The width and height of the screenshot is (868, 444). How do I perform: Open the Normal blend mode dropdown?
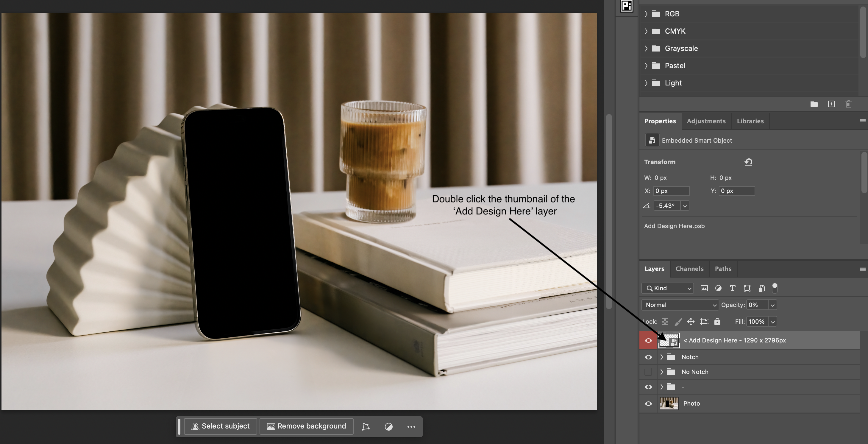pyautogui.click(x=680, y=305)
